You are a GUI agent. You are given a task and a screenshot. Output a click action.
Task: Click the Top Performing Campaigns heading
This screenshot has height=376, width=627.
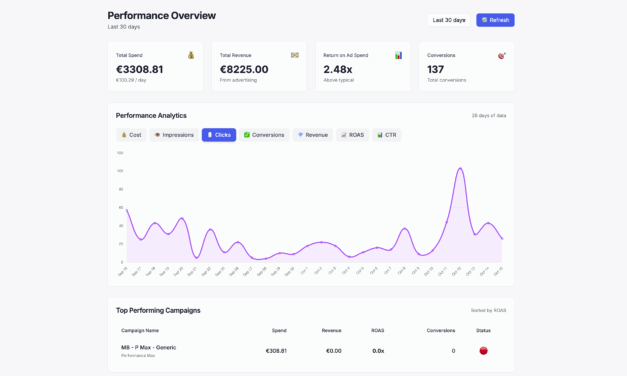(x=158, y=310)
